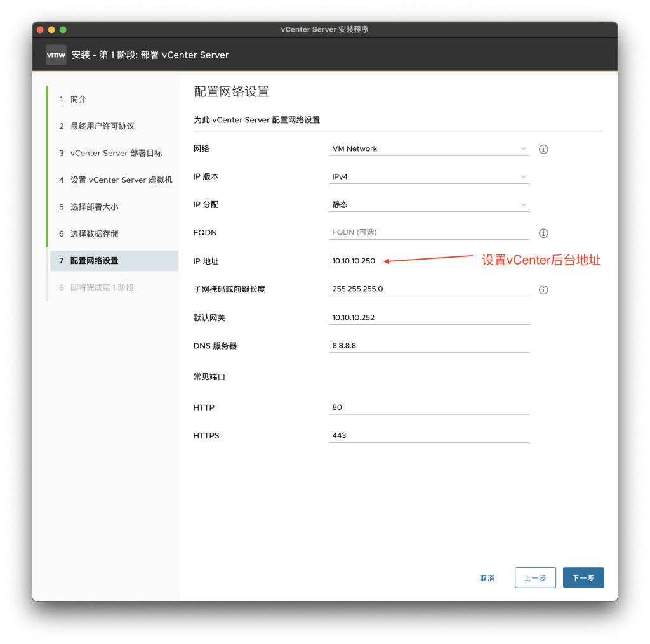Open the IP 版本 IPv4 dropdown
Viewport: 650px width, 644px height.
(429, 176)
